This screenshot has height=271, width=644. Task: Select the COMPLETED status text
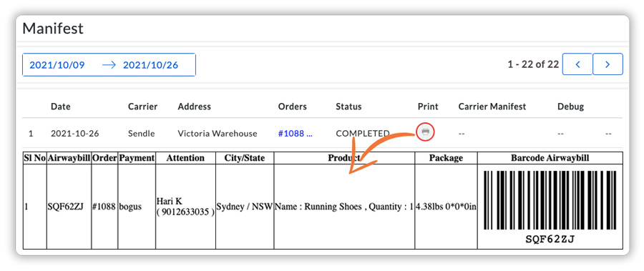point(363,134)
